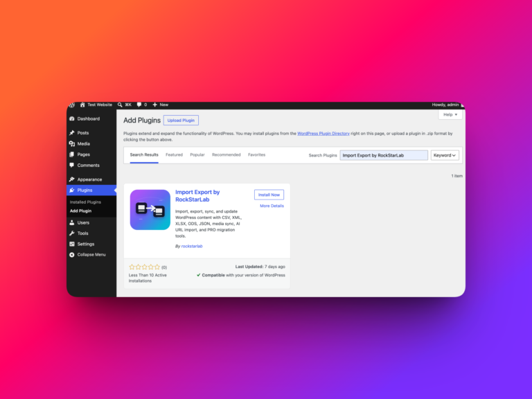The height and width of the screenshot is (399, 532).
Task: Click the Media icon in sidebar
Action: [x=72, y=144]
